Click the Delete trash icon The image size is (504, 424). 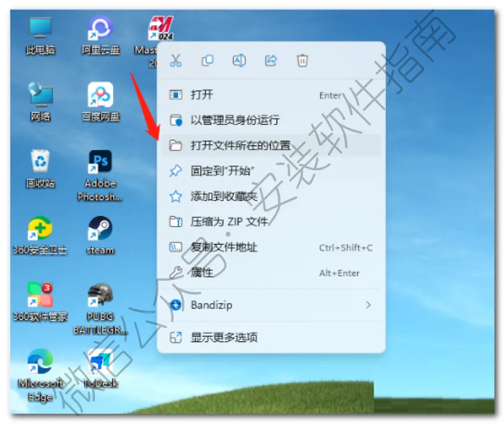[302, 60]
